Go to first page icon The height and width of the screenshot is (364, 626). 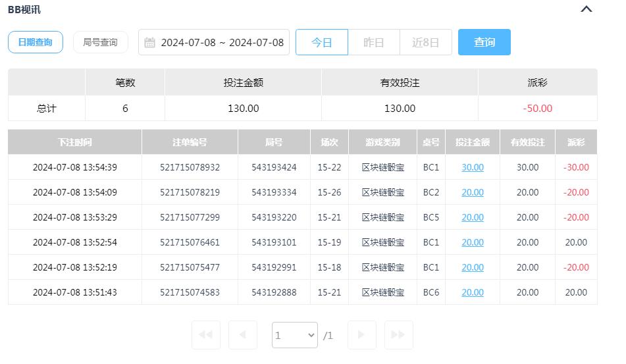click(206, 335)
